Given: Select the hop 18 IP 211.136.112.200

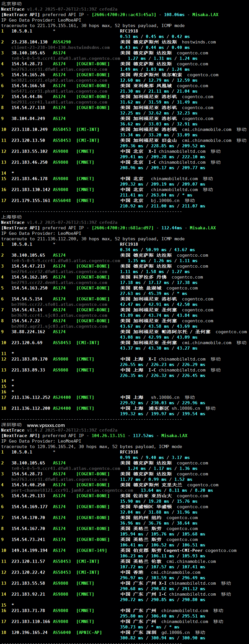Looking at the screenshot, I should click(31, 408).
